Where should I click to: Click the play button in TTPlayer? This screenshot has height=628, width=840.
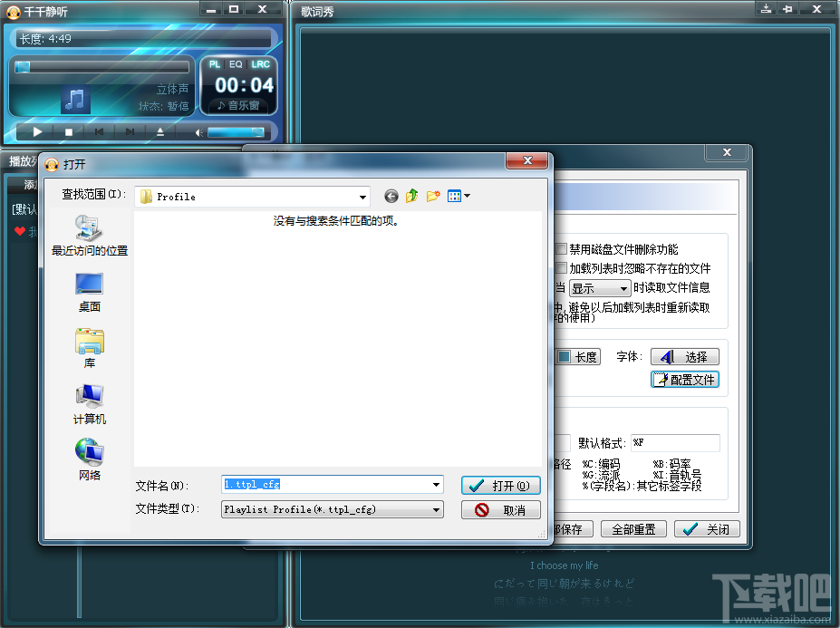37,131
